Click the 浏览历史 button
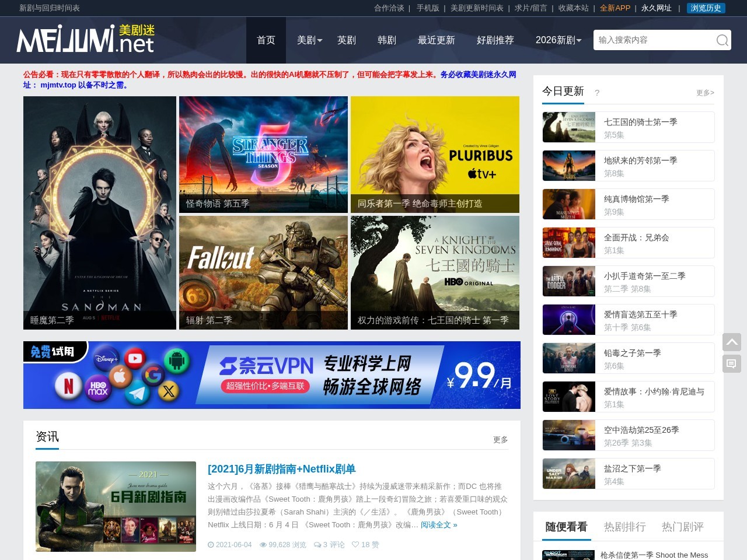Viewport: 747px width, 560px height. (x=706, y=8)
